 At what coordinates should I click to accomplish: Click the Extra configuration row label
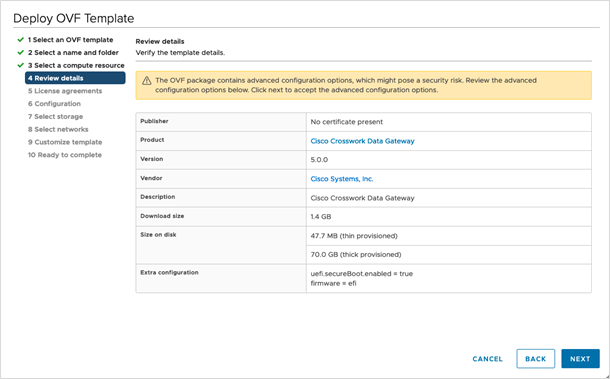coord(169,272)
